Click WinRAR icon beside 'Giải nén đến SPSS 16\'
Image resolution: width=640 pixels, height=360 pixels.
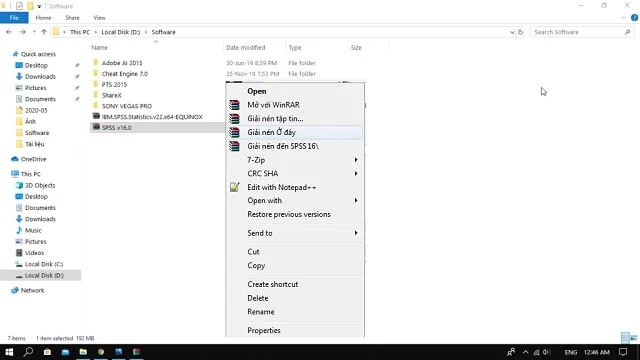pos(234,146)
